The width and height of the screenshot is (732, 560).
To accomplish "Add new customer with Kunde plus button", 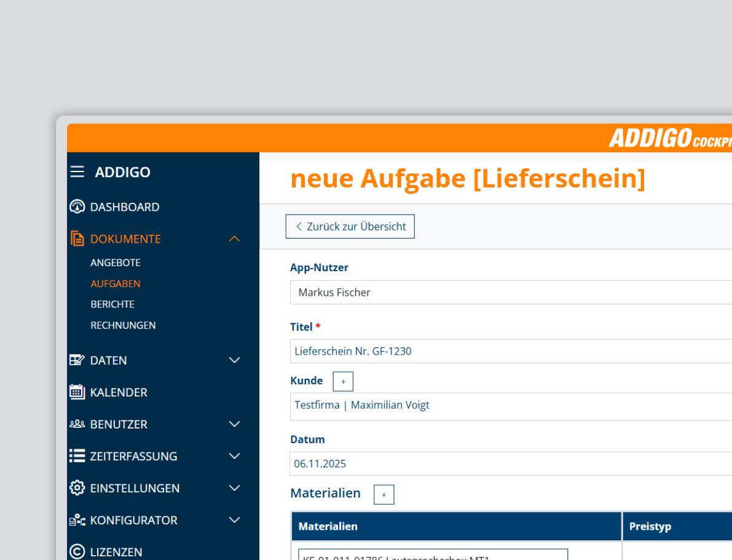I will [x=343, y=382].
